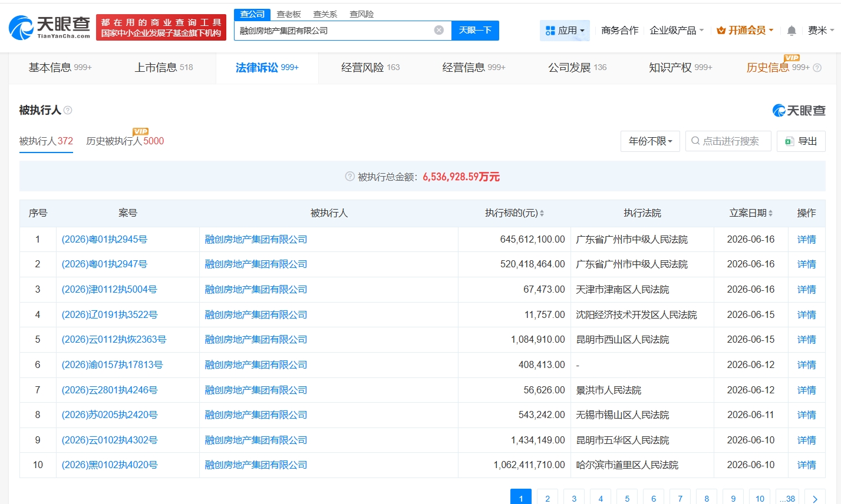Click 融创房地产集团有限公司 in row 5
The width and height of the screenshot is (841, 504).
pos(256,340)
